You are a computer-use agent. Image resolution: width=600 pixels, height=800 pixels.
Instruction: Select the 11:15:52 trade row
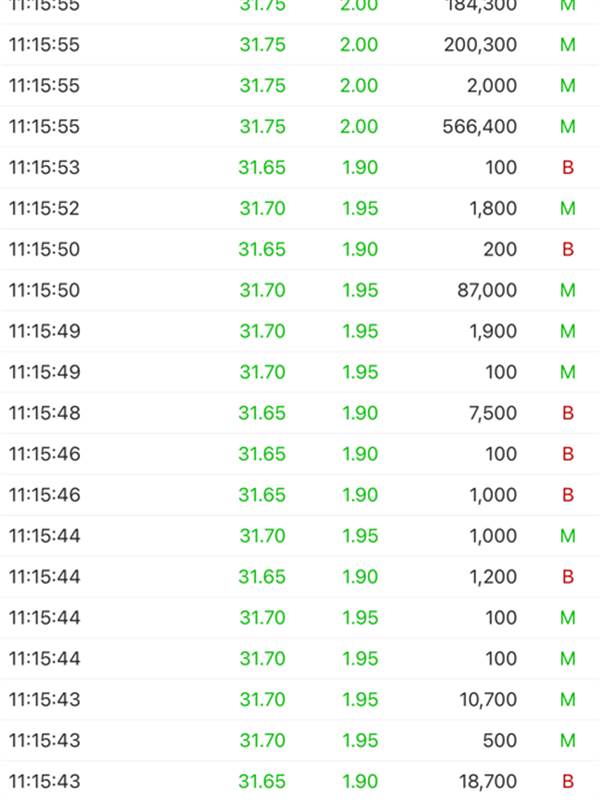[300, 208]
